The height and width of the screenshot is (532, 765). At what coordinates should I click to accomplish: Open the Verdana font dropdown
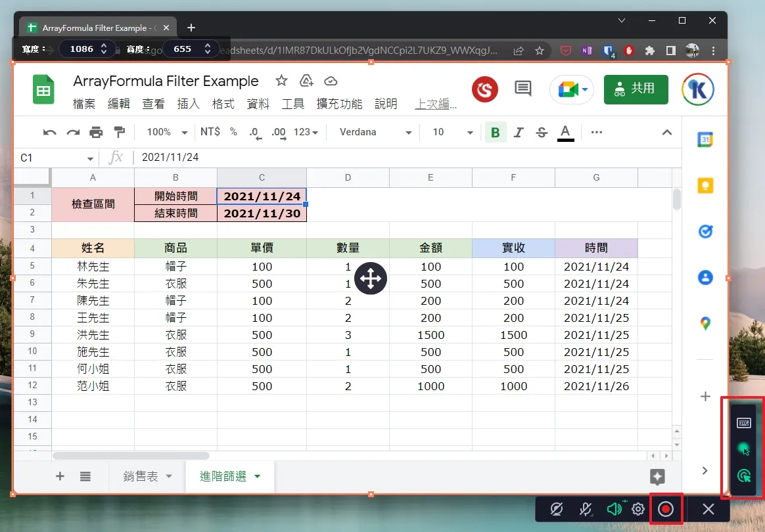[x=376, y=132]
